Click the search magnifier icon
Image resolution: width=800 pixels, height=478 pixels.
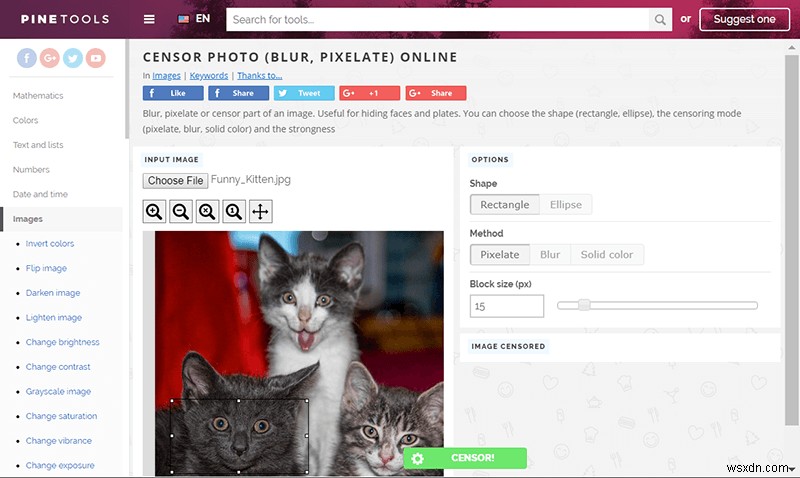click(x=660, y=19)
